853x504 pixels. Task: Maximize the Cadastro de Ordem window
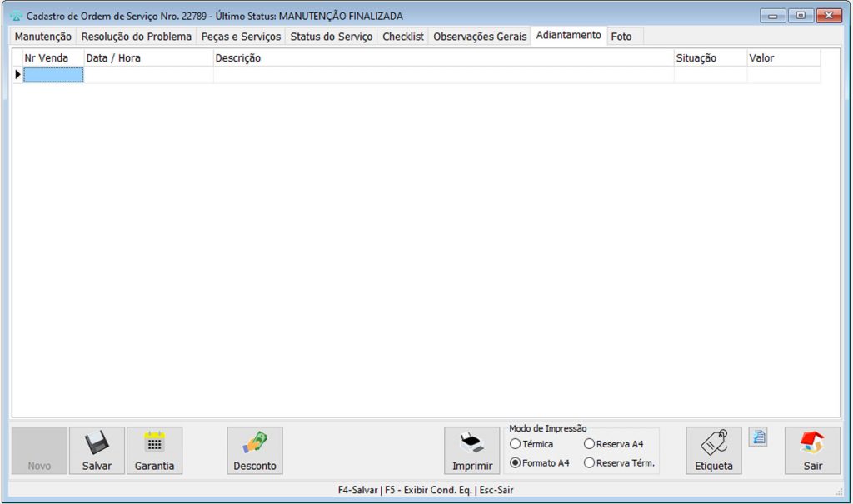[801, 16]
